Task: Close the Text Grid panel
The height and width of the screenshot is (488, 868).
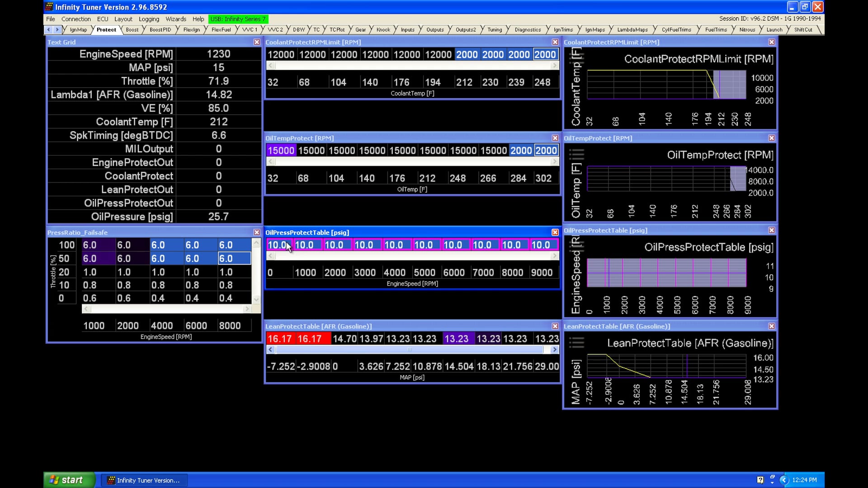Action: point(257,42)
